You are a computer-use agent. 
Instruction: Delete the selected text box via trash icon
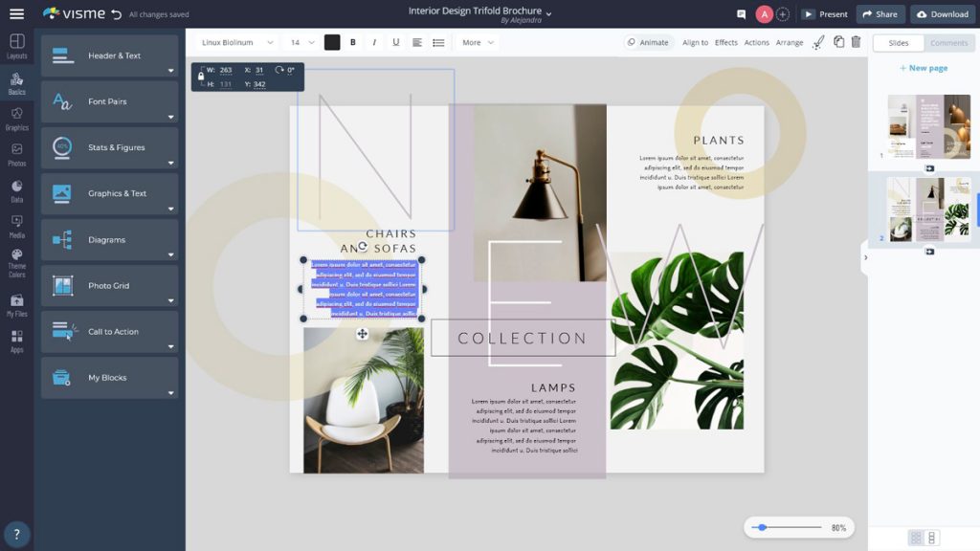click(x=857, y=42)
